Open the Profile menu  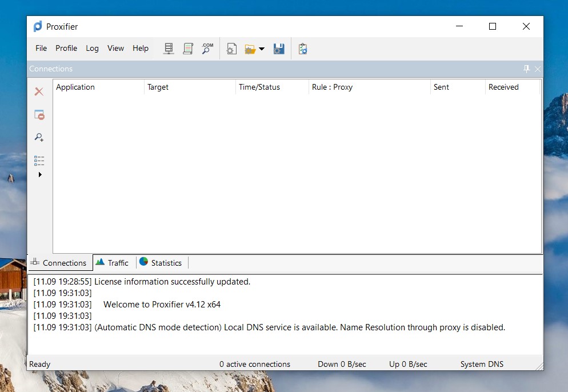pos(66,49)
